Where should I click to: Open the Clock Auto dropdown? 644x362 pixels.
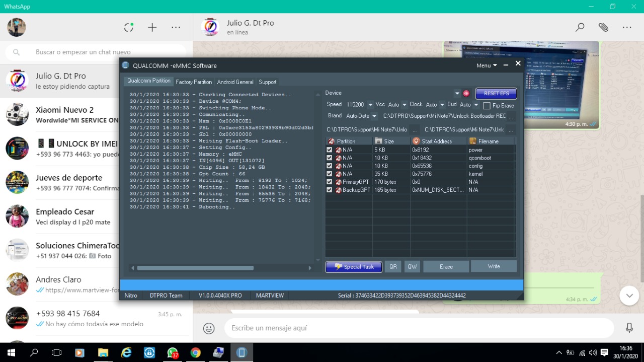pos(442,105)
